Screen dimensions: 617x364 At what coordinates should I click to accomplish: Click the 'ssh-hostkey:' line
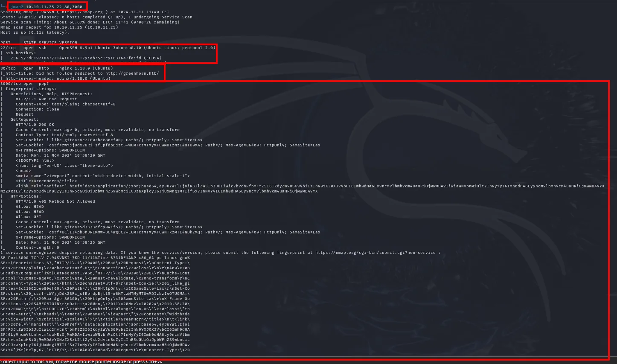(20, 53)
